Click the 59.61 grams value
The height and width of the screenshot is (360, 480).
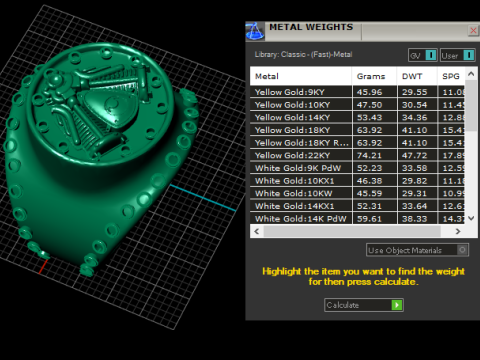(x=369, y=219)
